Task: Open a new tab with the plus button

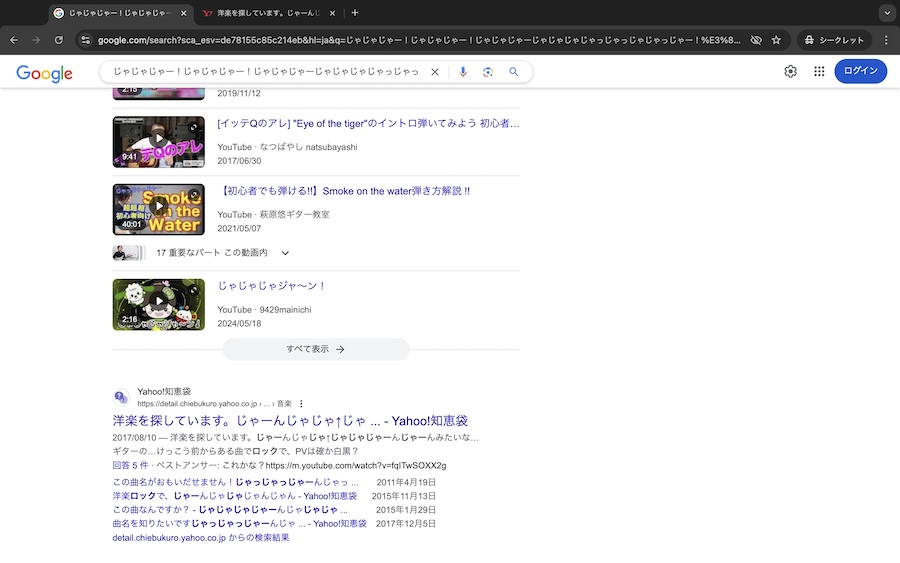Action: click(x=355, y=13)
